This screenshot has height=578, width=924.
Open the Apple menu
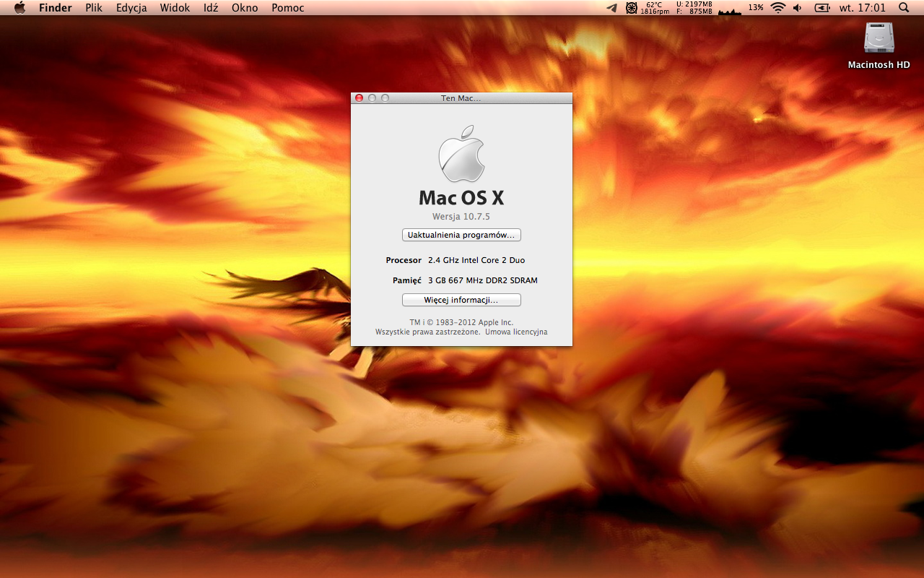click(x=19, y=8)
